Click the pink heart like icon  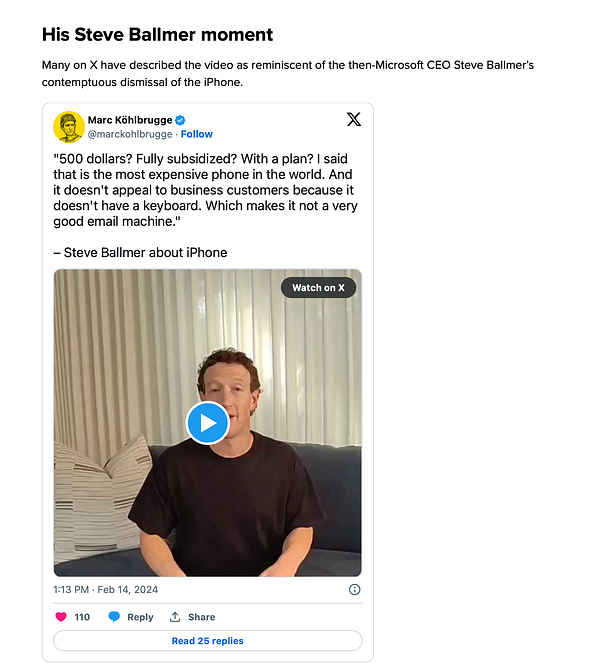pos(61,617)
